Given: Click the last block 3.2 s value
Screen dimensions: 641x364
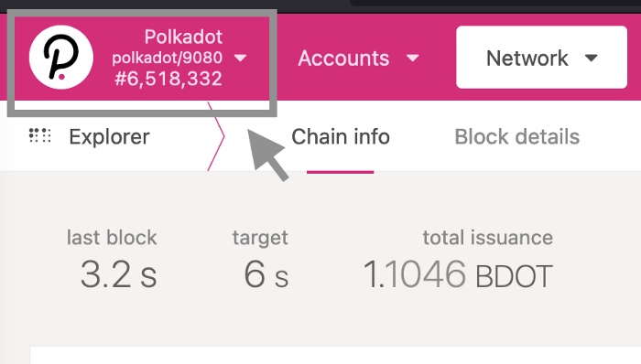Looking at the screenshot, I should (x=118, y=274).
